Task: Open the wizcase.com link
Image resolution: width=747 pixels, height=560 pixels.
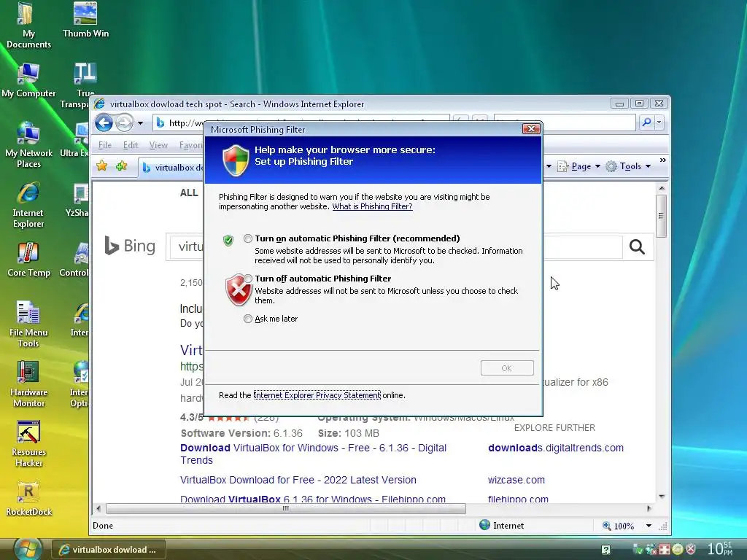Action: pyautogui.click(x=516, y=480)
